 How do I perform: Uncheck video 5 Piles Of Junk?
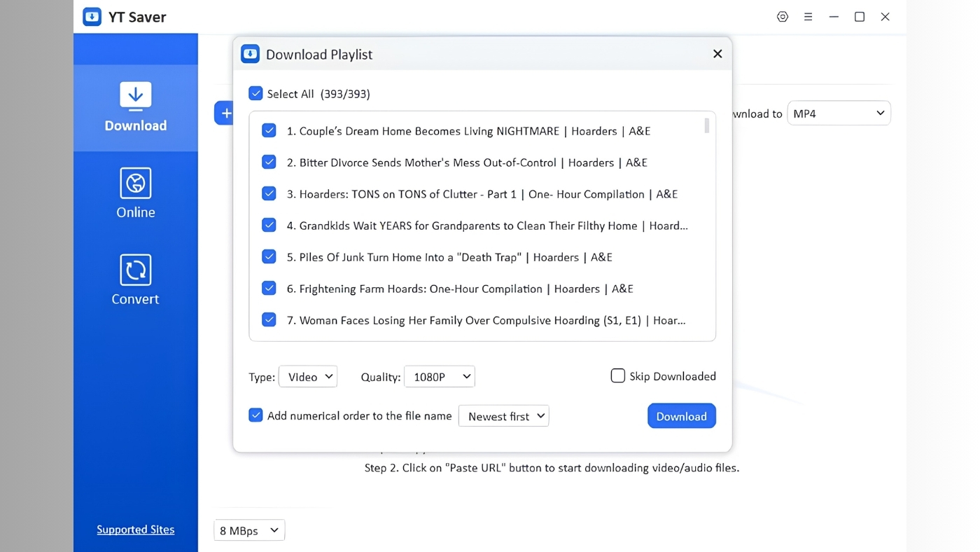click(269, 256)
